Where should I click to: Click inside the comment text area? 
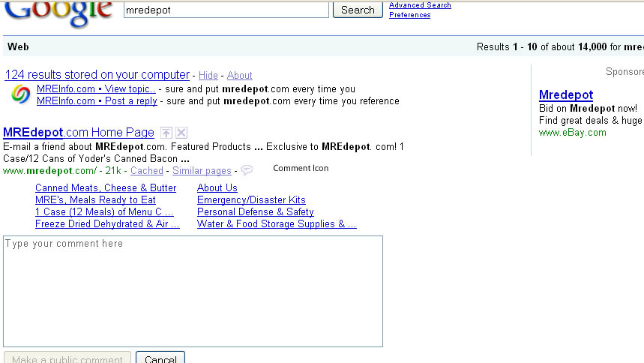[193, 291]
